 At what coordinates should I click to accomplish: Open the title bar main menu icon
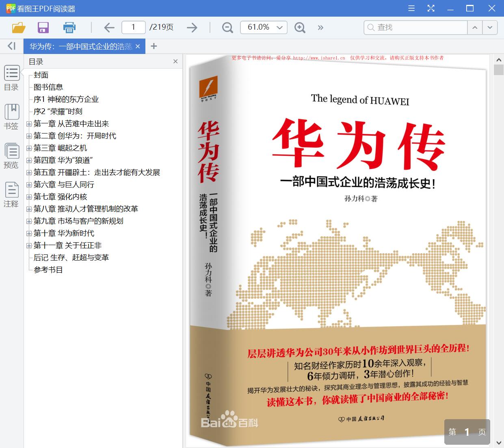point(411,8)
